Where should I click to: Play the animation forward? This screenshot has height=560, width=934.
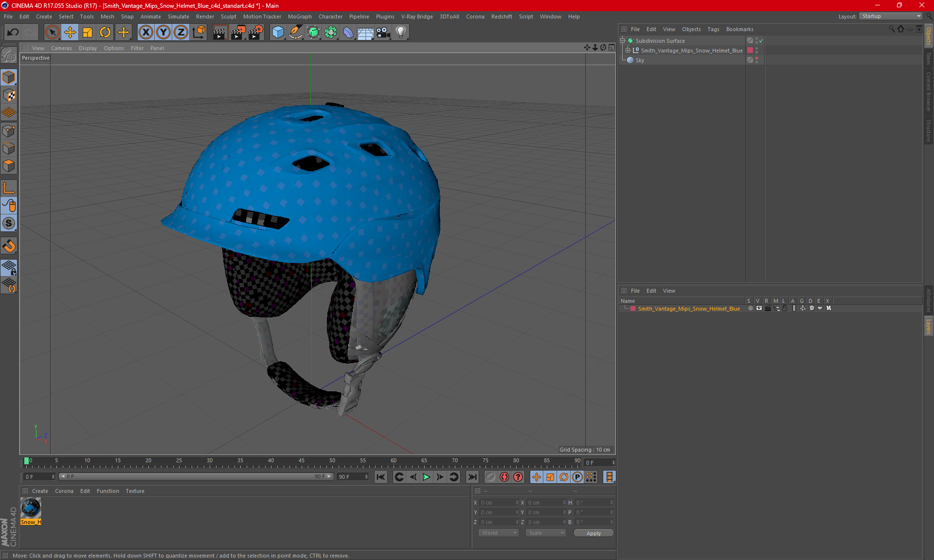(x=426, y=477)
